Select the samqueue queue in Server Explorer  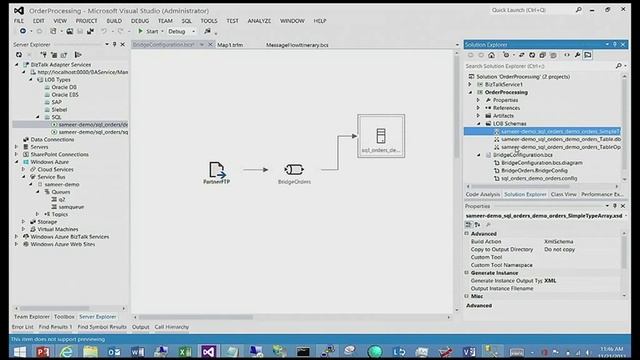71,207
